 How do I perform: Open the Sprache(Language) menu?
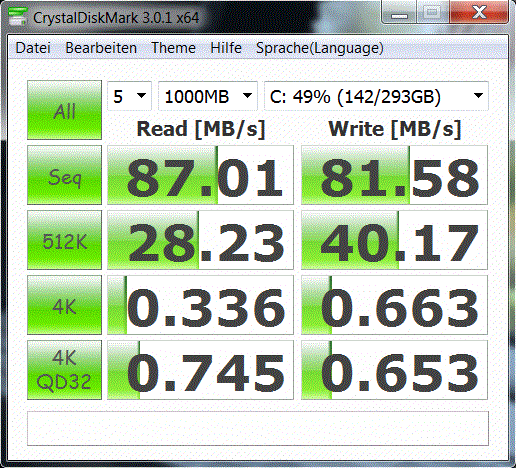pyautogui.click(x=320, y=48)
